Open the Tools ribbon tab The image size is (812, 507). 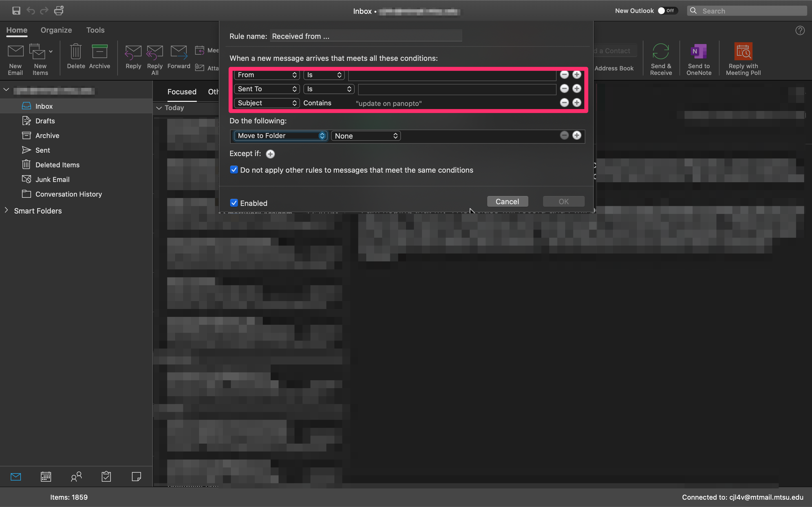[95, 30]
